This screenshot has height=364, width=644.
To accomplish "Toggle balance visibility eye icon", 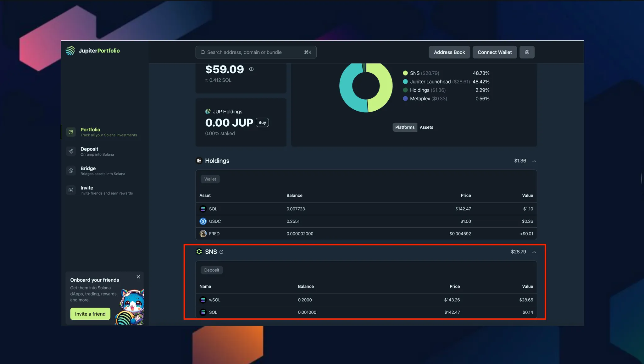I will (x=251, y=69).
